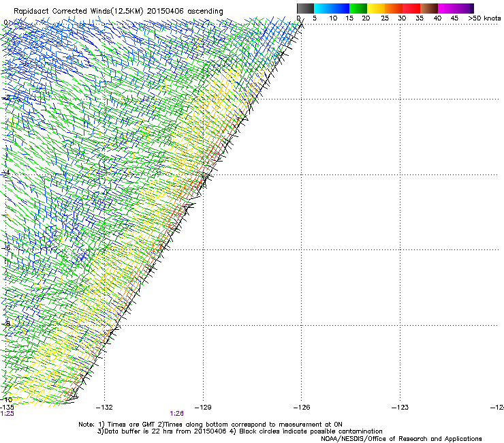This screenshot has height=443, width=504.
Task: Click the brown 35-40 knots legend color
Action: [429, 8]
